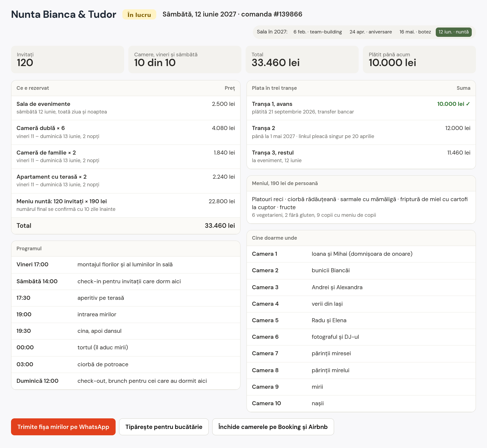
Task: Select the 19:00 intrarea mirilor entry
Action: click(x=126, y=314)
